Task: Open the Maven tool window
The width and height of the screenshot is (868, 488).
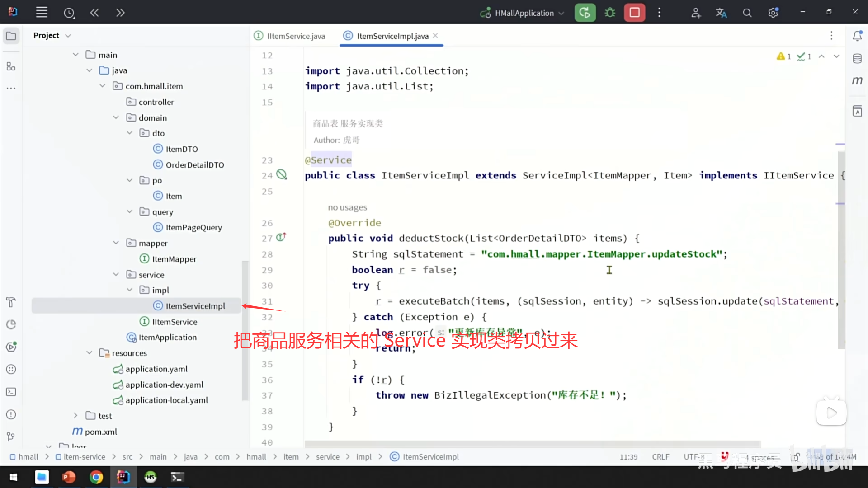Action: click(857, 81)
